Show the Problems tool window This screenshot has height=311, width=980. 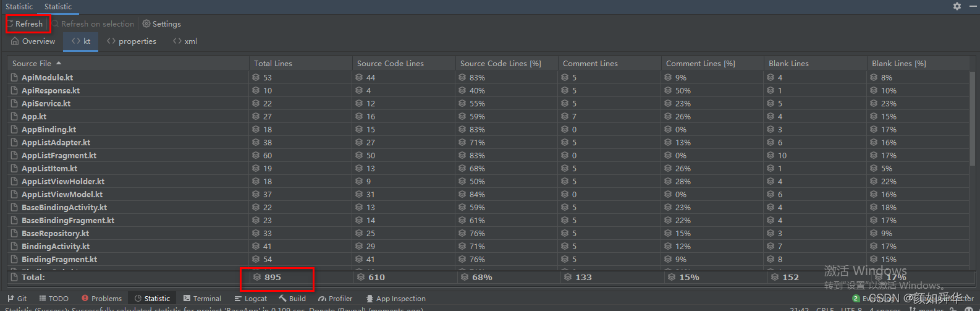101,299
